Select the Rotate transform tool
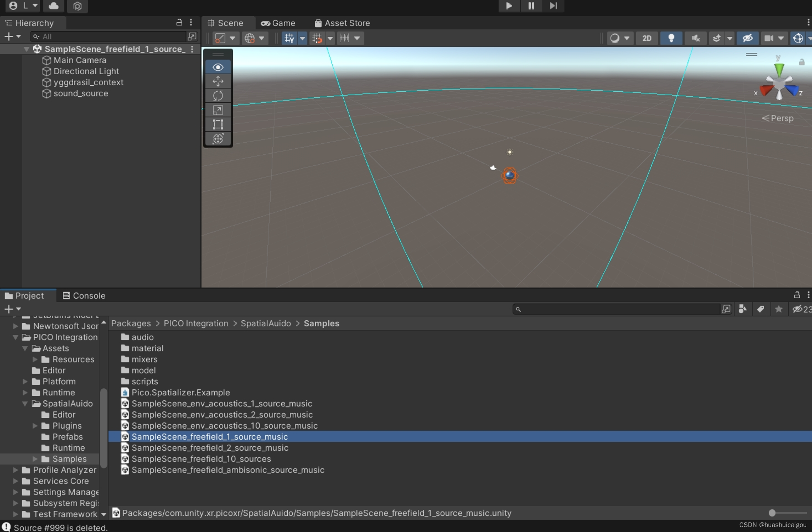This screenshot has height=532, width=812. click(x=218, y=96)
